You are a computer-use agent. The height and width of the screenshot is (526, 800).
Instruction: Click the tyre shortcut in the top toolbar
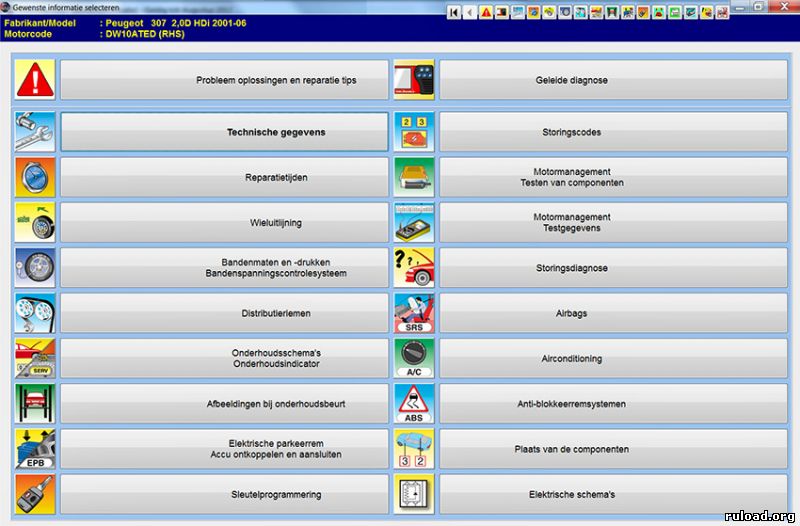pyautogui.click(x=565, y=12)
